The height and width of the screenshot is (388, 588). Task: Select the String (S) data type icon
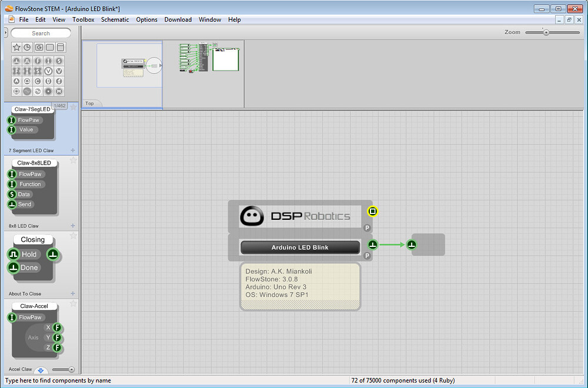(59, 61)
